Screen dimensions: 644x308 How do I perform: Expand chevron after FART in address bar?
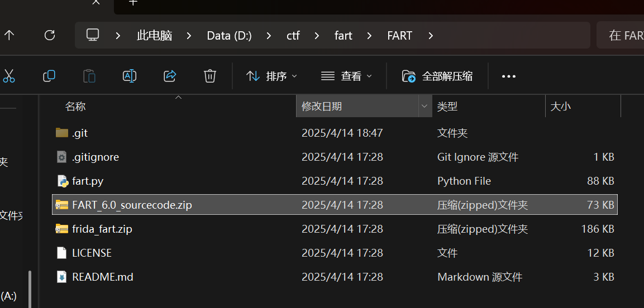coord(430,36)
